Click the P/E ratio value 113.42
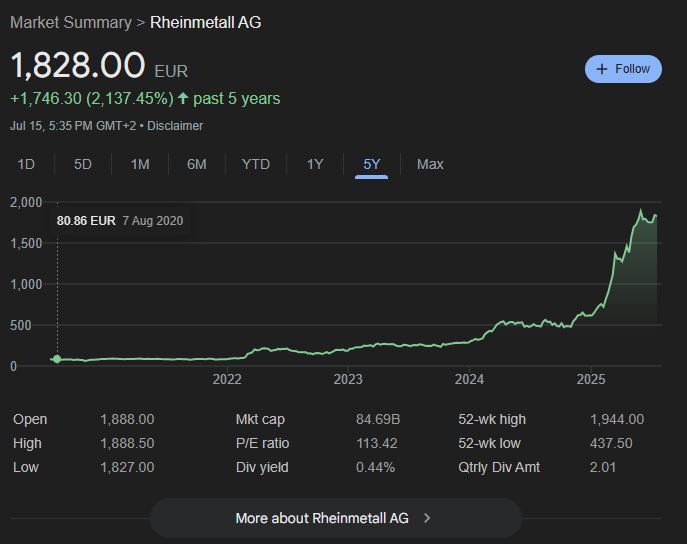The width and height of the screenshot is (687, 544). [376, 443]
